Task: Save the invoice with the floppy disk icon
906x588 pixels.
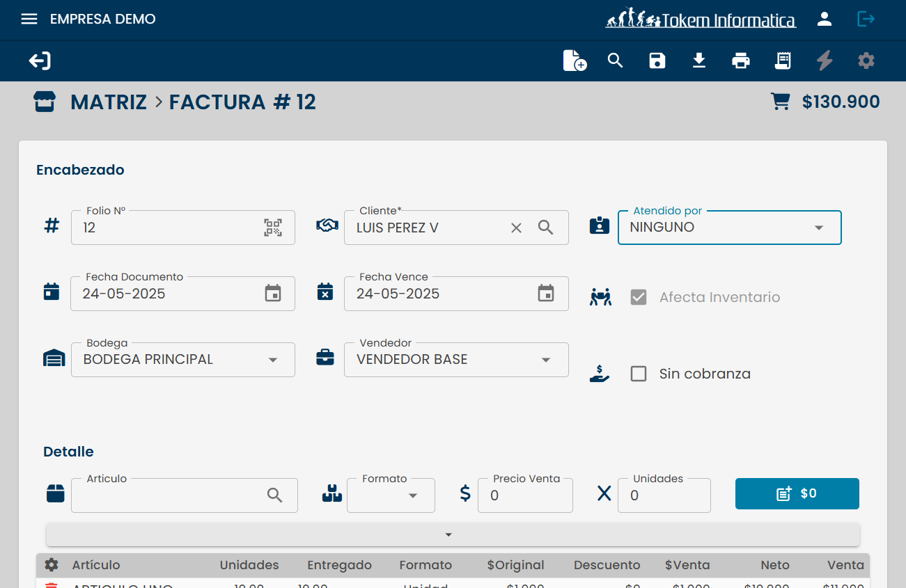Action: point(657,61)
